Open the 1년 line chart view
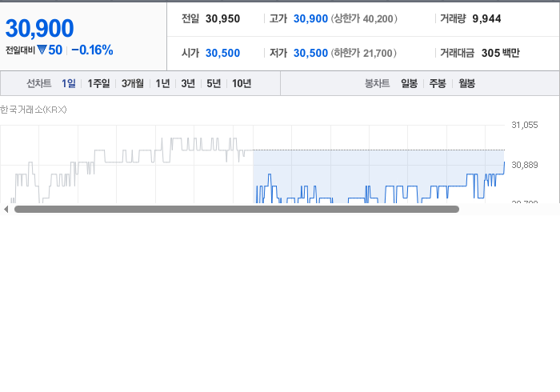This screenshot has height=392, width=560. pyautogui.click(x=162, y=83)
